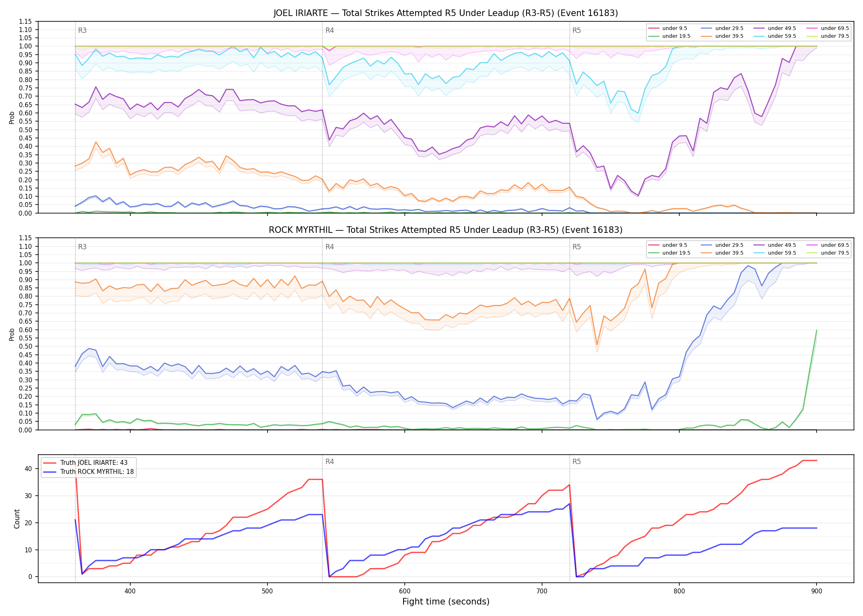The height and width of the screenshot is (616, 863).
Task: Select 'under 29.5' in the Joel Iriarte legend
Action: click(722, 28)
